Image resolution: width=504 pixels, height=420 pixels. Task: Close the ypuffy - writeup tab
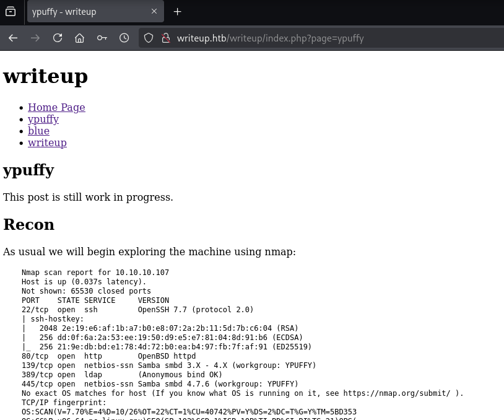click(154, 11)
